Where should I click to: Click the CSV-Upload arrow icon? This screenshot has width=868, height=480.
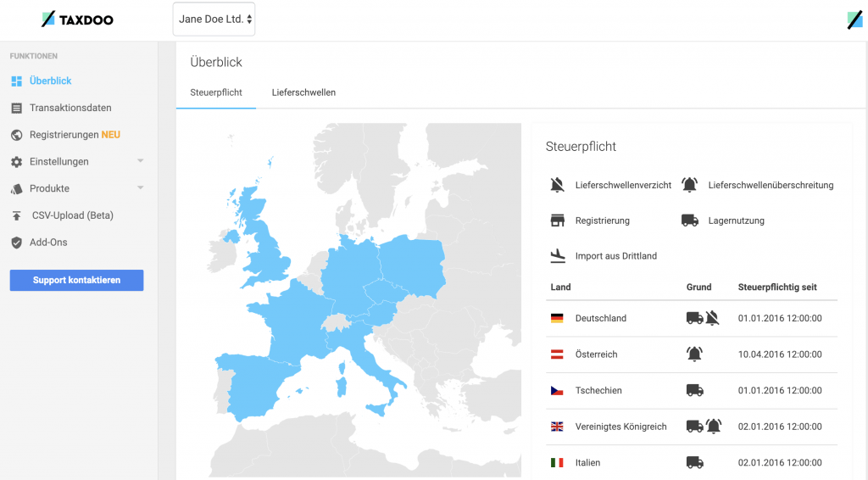click(x=17, y=216)
